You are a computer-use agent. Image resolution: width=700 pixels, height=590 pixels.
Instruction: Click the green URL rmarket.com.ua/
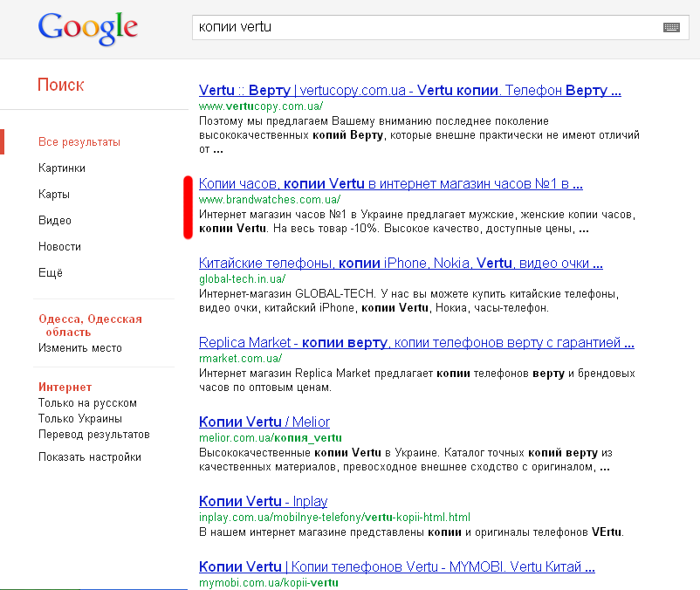pyautogui.click(x=240, y=359)
